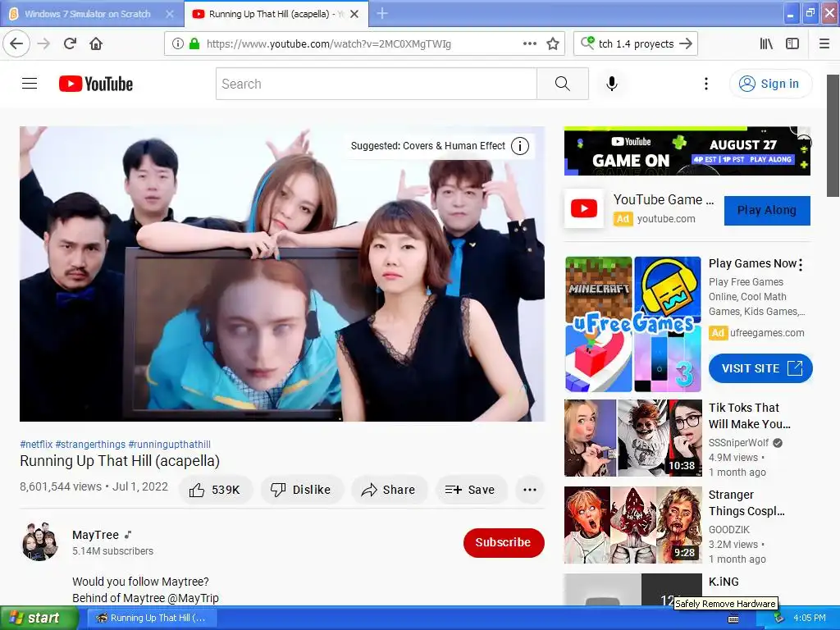Click the page vertical scrollbar thumb

tap(833, 135)
